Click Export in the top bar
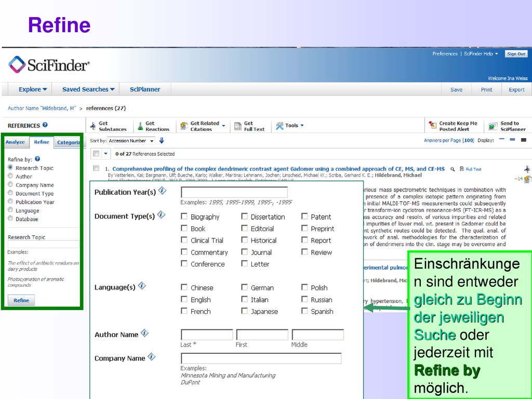 click(516, 89)
